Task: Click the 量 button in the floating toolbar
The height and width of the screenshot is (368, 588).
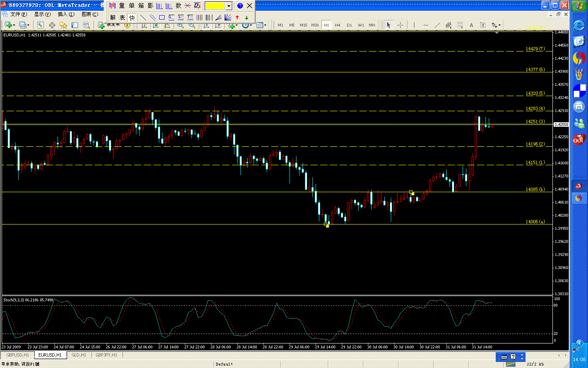Action: 122,6
